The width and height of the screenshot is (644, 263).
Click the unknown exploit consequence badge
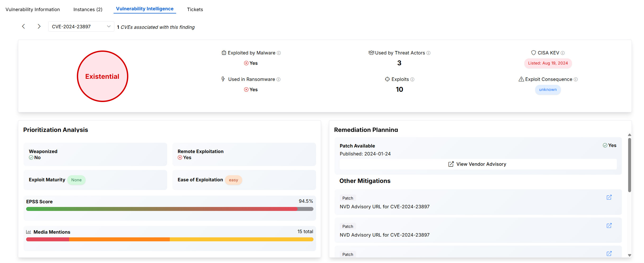pyautogui.click(x=548, y=90)
